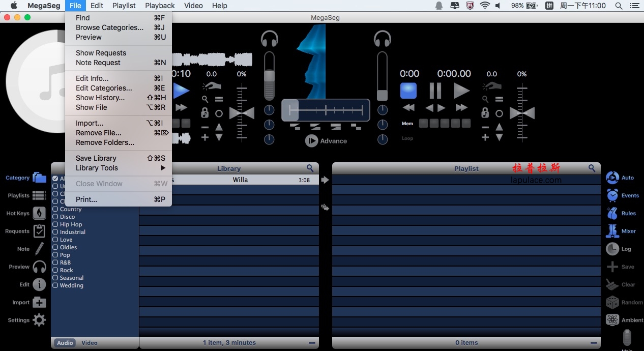The height and width of the screenshot is (351, 644).
Task: Select the Disco category radio button
Action: click(55, 217)
